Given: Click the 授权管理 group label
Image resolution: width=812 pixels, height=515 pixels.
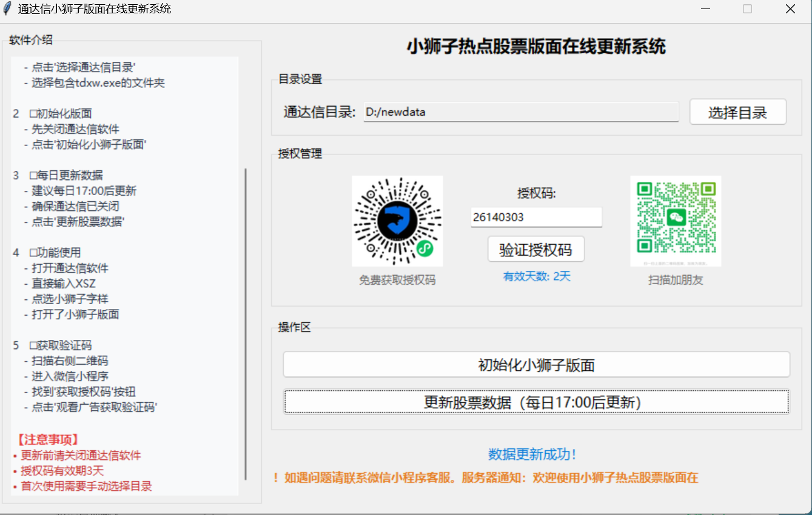Looking at the screenshot, I should [x=300, y=153].
